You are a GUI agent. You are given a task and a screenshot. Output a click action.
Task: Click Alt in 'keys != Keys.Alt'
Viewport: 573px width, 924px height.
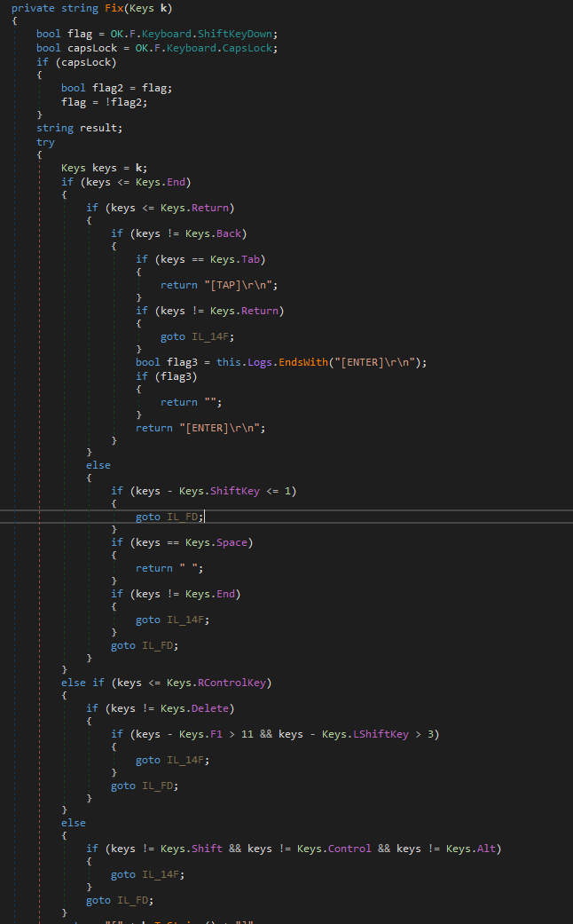tap(486, 849)
